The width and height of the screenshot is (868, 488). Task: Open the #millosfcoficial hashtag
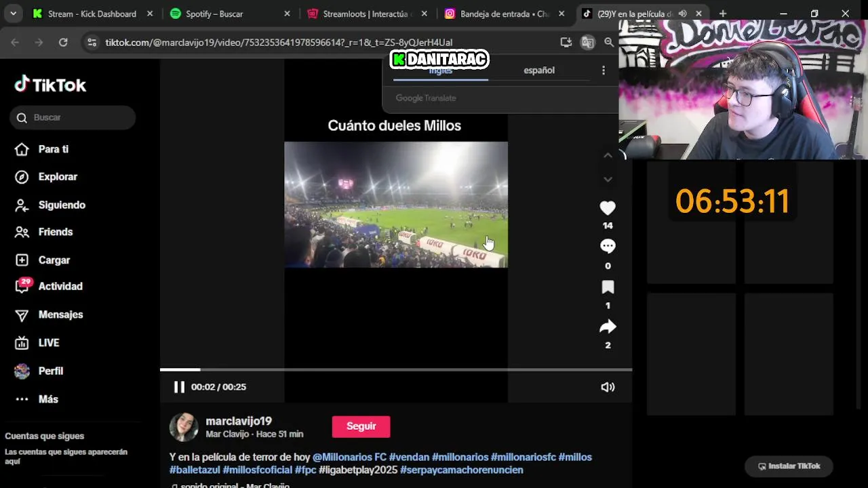[257, 470]
